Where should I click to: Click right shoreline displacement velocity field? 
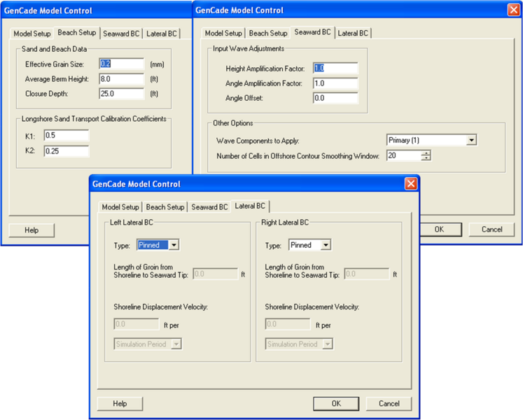pos(288,324)
